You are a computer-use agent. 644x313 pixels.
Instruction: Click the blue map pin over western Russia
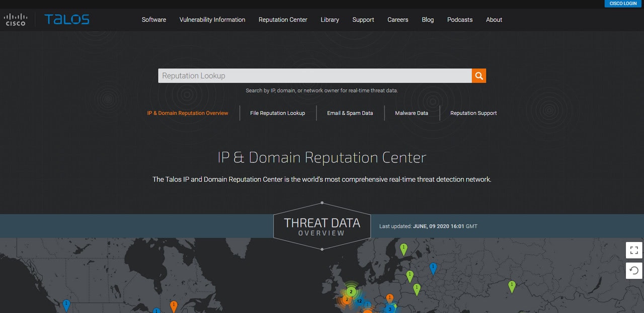coord(433,268)
